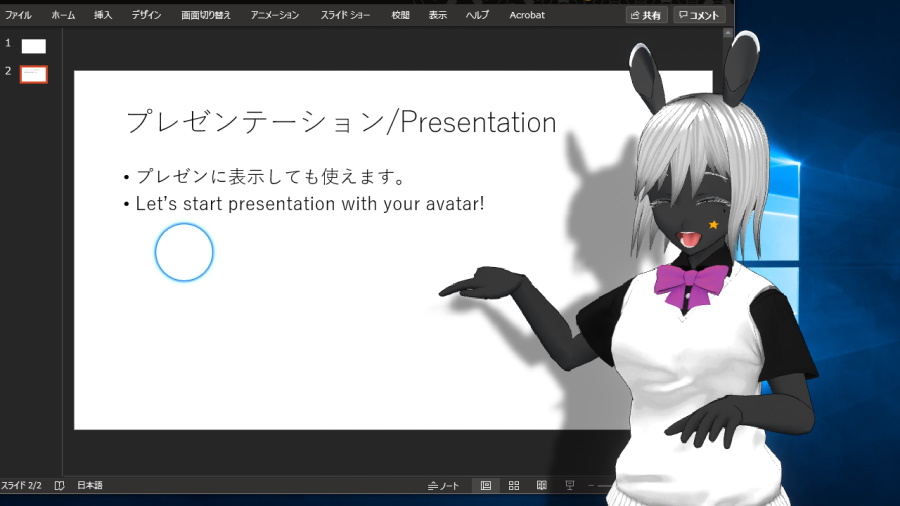
Task: Open the Acrobat tab
Action: pos(526,15)
